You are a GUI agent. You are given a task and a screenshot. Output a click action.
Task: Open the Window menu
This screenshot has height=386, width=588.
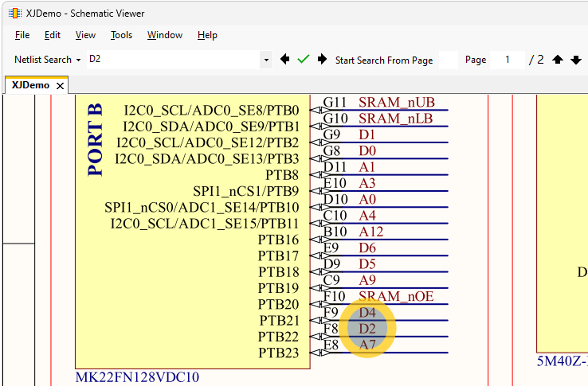(x=165, y=35)
